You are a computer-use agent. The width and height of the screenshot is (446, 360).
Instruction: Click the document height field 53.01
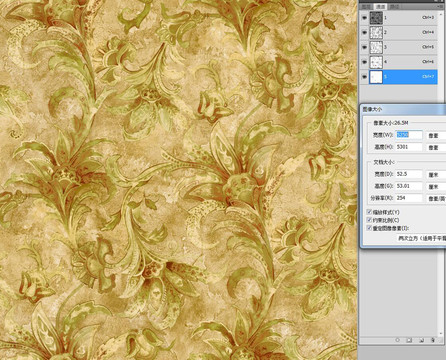(x=409, y=186)
